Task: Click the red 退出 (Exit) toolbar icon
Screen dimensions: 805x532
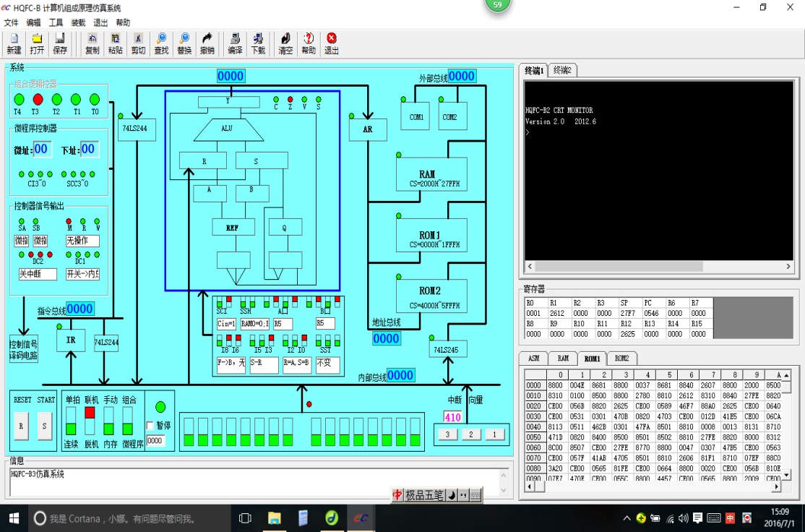Action: click(332, 43)
